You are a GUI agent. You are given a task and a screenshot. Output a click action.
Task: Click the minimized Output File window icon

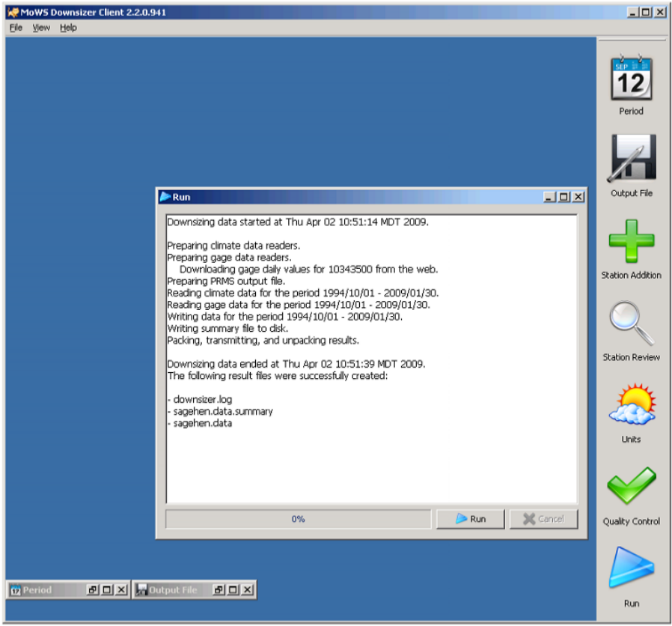(141, 590)
